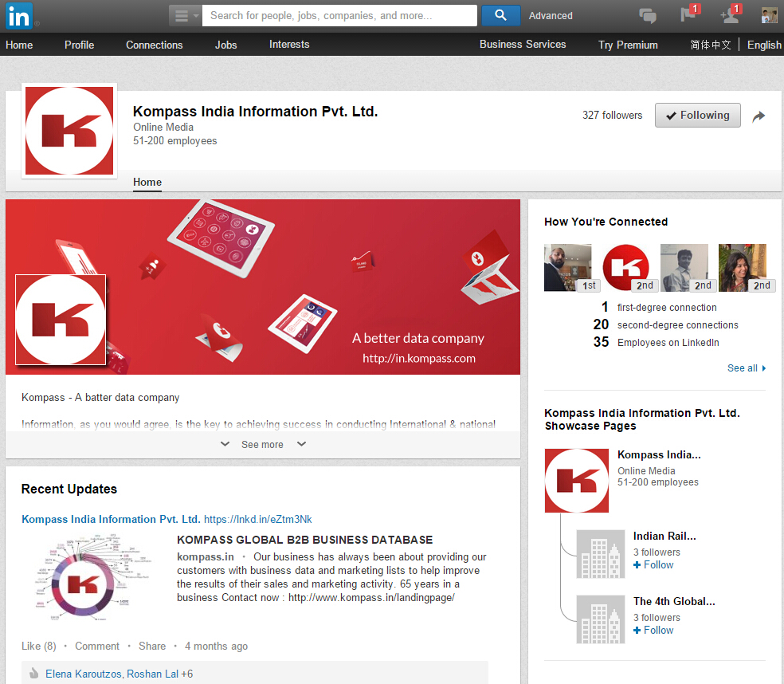Open Advanced search
This screenshot has height=684, width=784.
pos(551,15)
